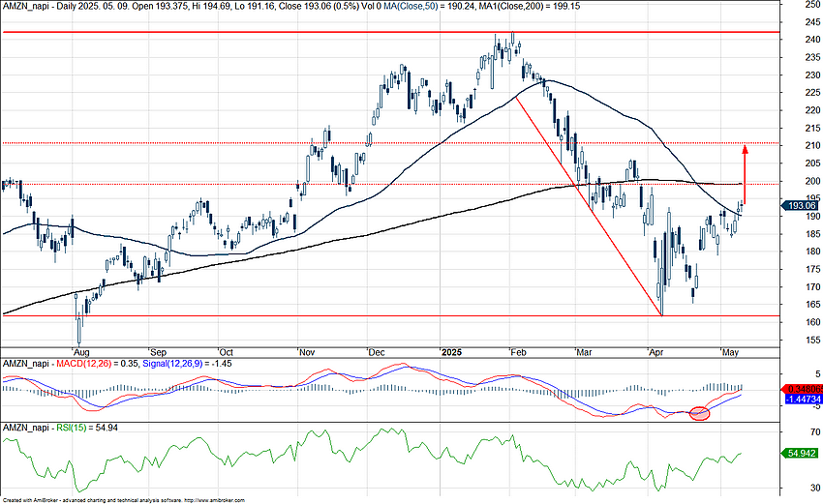Click the 185 price axis label
The height and width of the screenshot is (504, 823).
pyautogui.click(x=812, y=234)
